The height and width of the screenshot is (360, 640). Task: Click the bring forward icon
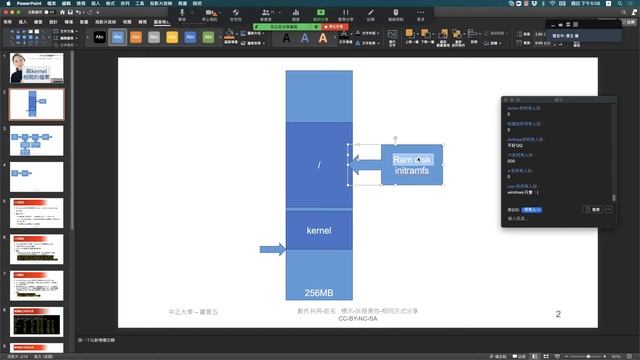point(409,34)
